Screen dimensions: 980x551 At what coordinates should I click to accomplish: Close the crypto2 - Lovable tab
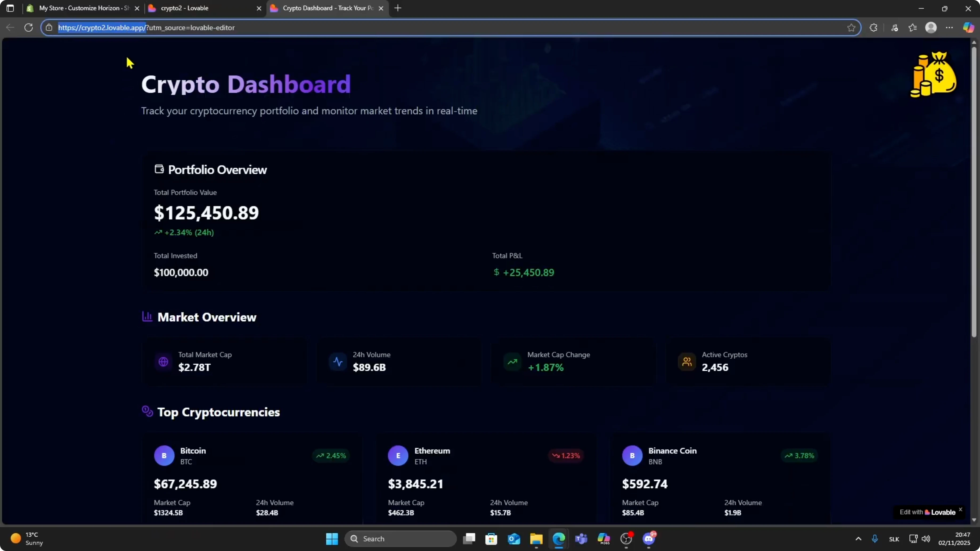pyautogui.click(x=259, y=8)
